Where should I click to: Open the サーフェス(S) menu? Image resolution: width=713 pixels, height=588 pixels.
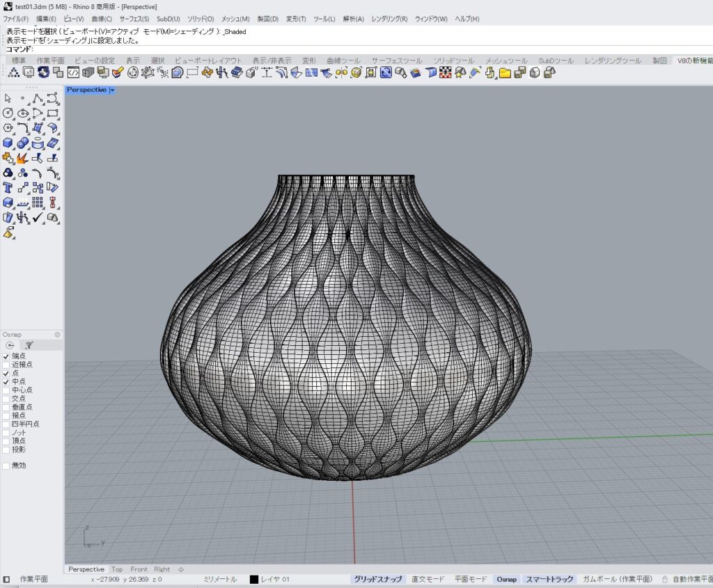tap(134, 19)
